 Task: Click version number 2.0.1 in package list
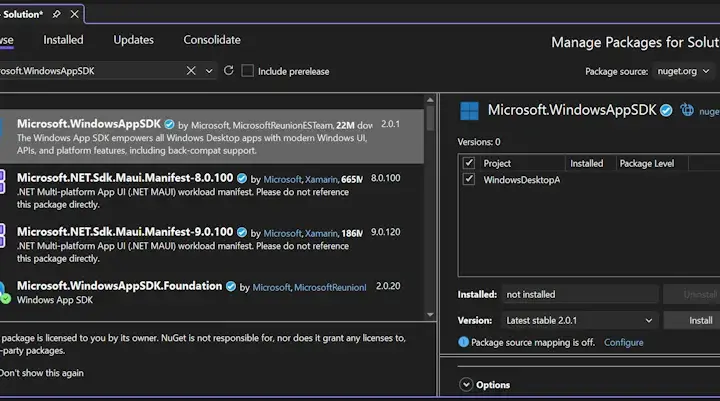(390, 124)
